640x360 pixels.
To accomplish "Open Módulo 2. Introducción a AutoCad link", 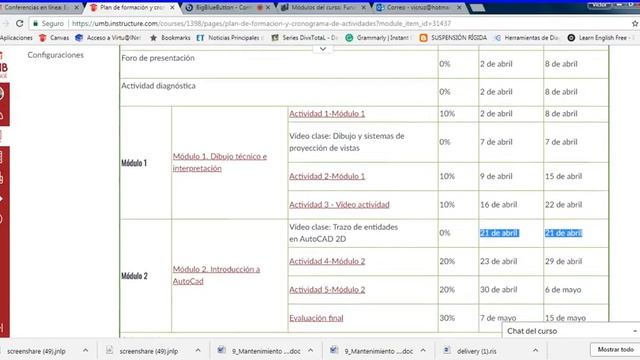I will coord(216,275).
